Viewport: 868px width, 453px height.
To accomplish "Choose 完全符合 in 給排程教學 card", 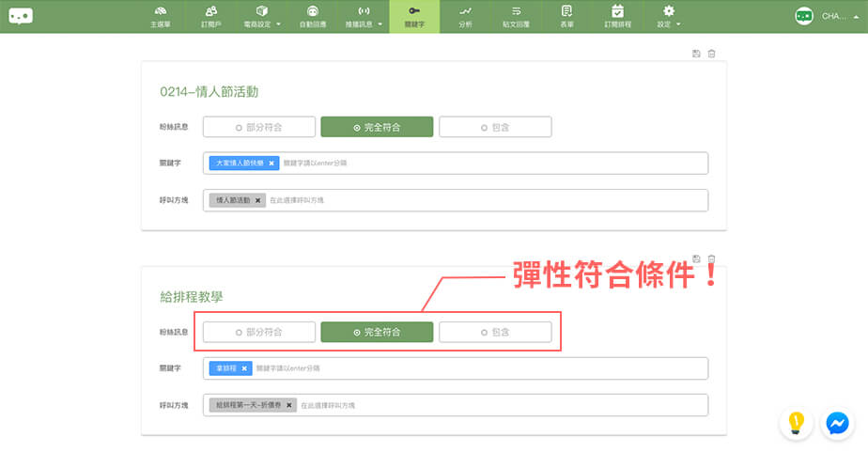I will 377,332.
